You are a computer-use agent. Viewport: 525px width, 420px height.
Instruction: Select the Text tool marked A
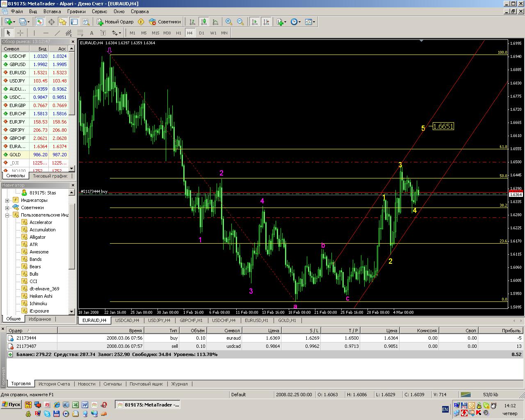tap(91, 33)
